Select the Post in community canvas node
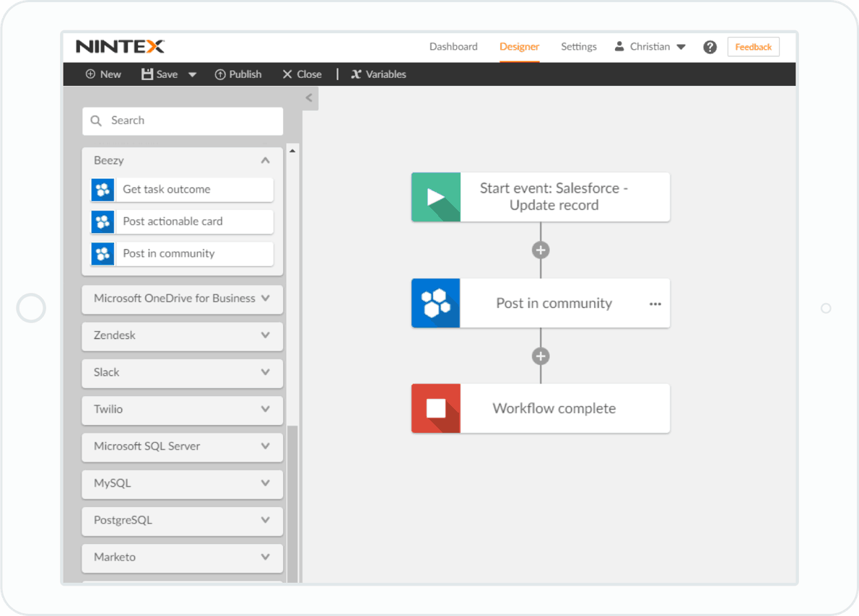859x616 pixels. pyautogui.click(x=541, y=304)
